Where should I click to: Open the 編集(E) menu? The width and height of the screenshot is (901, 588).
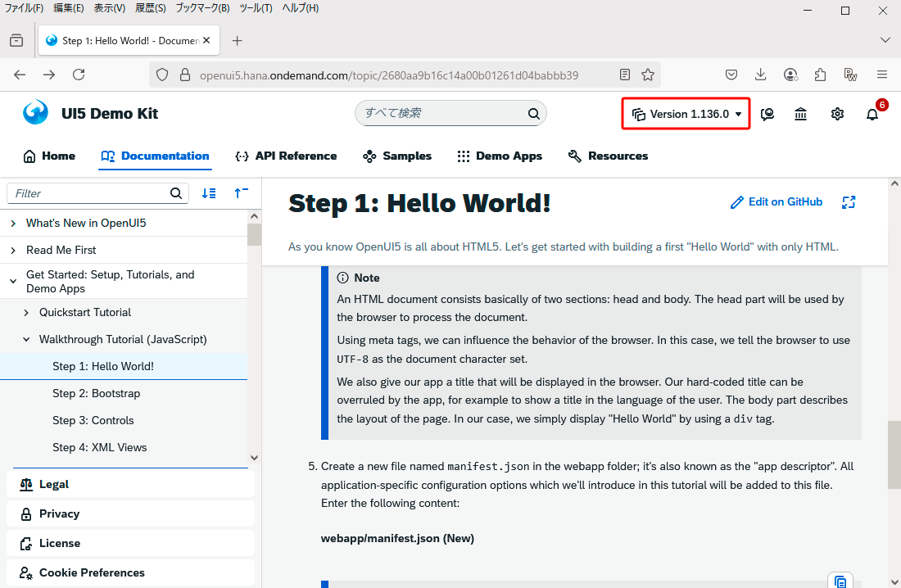[68, 8]
